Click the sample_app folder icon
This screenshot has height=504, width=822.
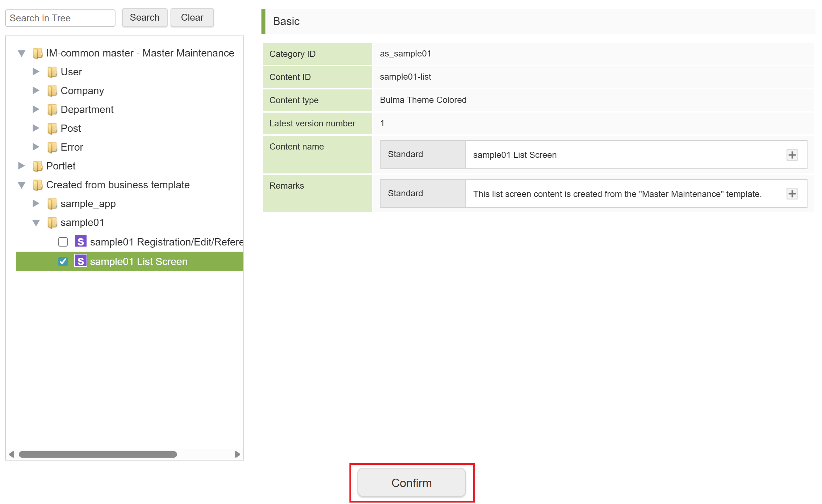click(x=52, y=204)
